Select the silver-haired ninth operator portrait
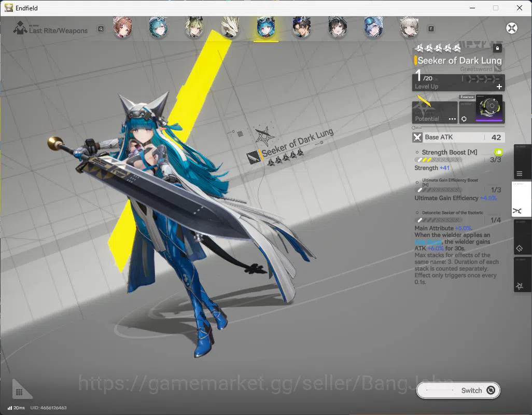This screenshot has height=415, width=532. [409, 27]
